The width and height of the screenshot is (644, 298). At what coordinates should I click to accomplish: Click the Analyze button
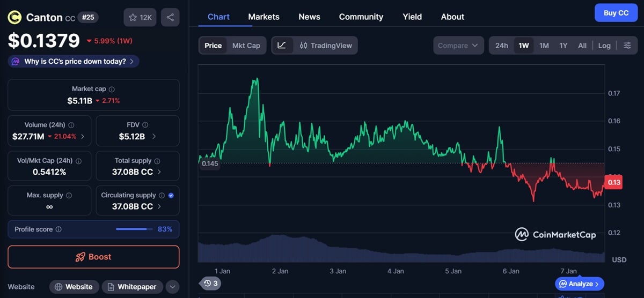[580, 284]
